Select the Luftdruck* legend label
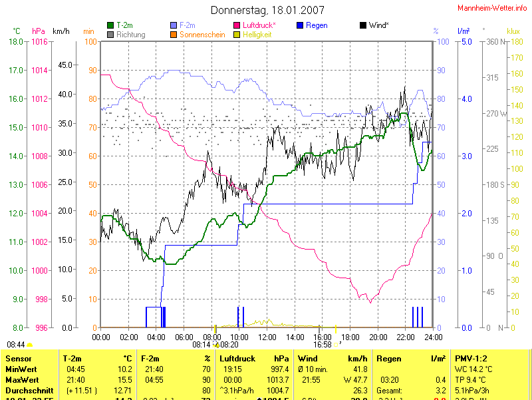This screenshot has height=400, width=532. tap(259, 25)
